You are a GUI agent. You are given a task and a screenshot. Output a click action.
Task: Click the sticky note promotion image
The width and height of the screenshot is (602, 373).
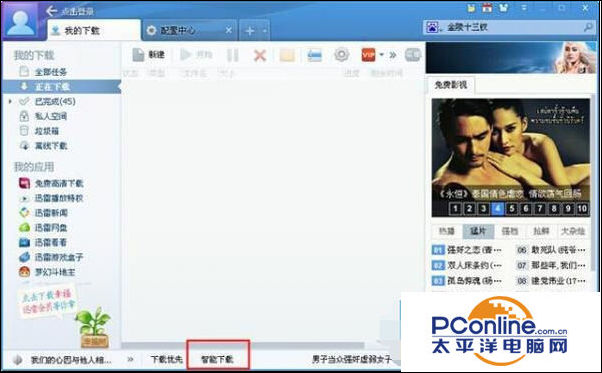(47, 301)
